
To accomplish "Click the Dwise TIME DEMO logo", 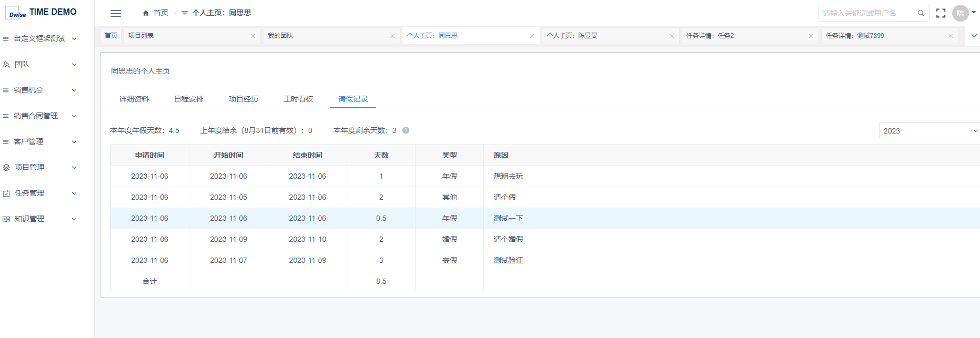I will tap(42, 13).
